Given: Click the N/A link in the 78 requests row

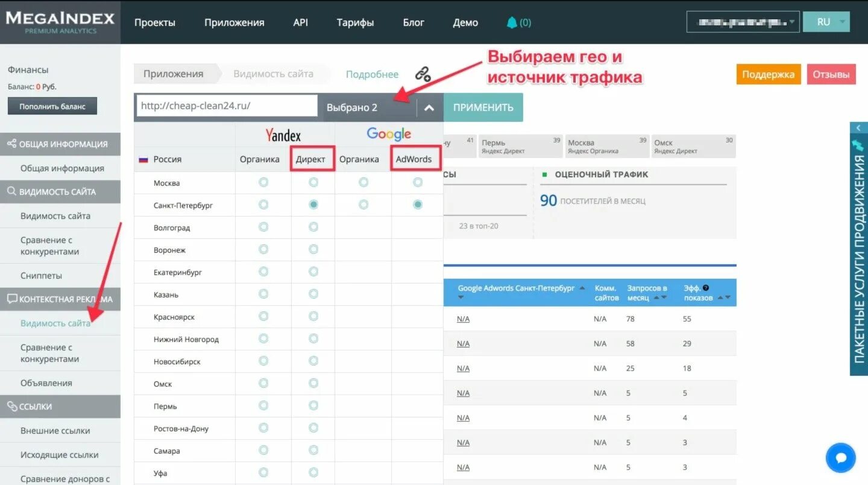Looking at the screenshot, I should click(x=463, y=319).
